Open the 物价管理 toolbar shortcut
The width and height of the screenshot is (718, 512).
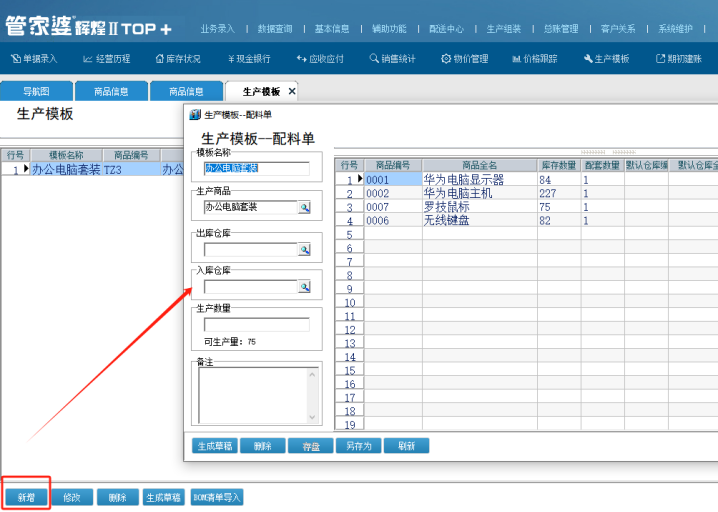click(465, 59)
